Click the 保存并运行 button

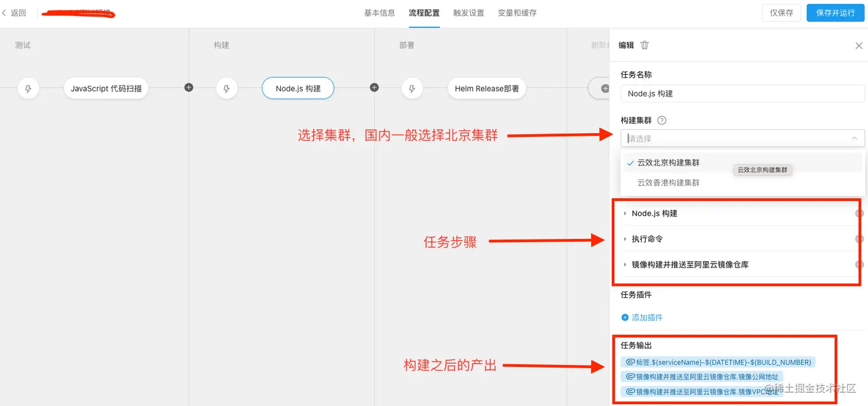tap(835, 13)
